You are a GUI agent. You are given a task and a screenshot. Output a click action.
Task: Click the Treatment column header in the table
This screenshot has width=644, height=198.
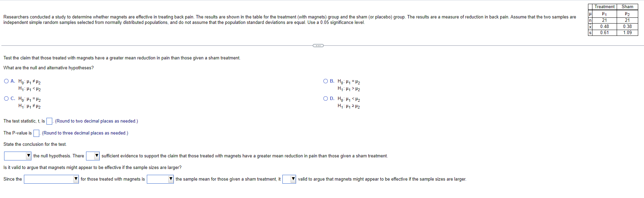[x=604, y=6]
